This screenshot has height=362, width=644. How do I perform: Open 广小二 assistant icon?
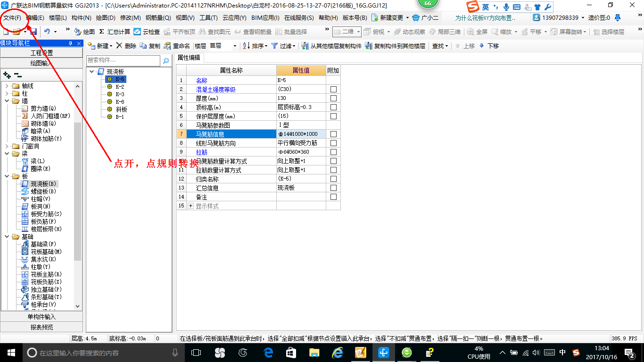coord(425,17)
